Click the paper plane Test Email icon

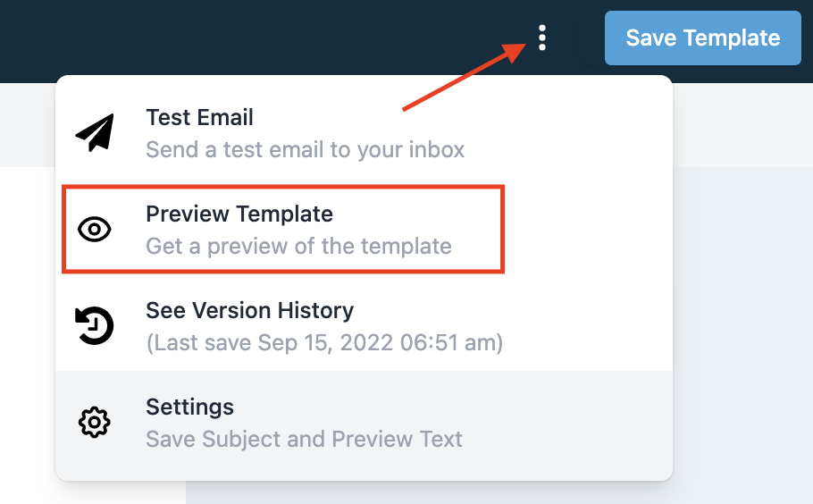pyautogui.click(x=95, y=133)
